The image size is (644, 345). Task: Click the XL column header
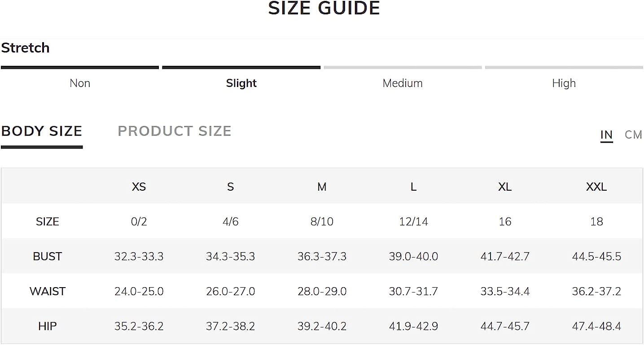pyautogui.click(x=505, y=187)
